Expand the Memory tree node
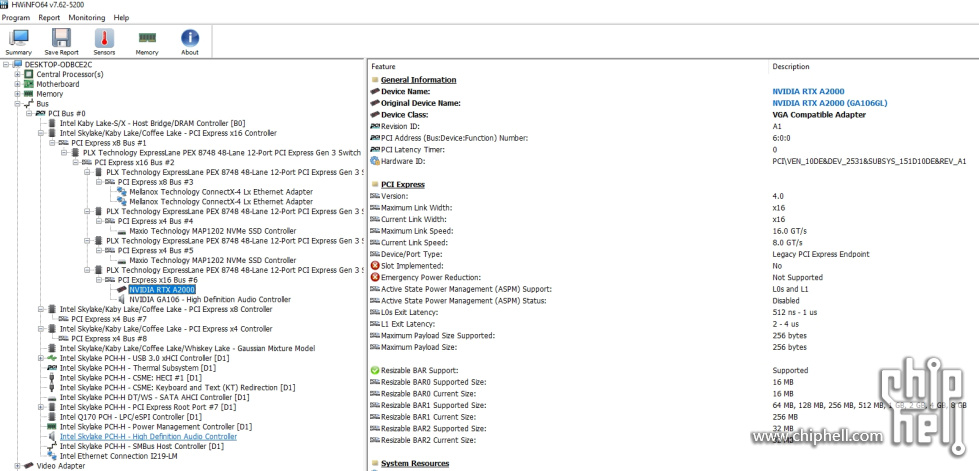 coord(17,94)
